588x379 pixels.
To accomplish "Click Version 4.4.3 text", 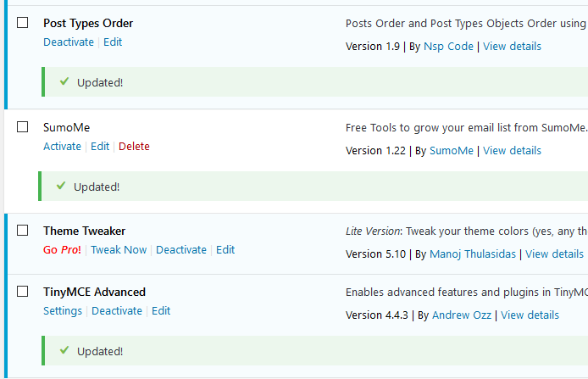I will pyautogui.click(x=377, y=315).
